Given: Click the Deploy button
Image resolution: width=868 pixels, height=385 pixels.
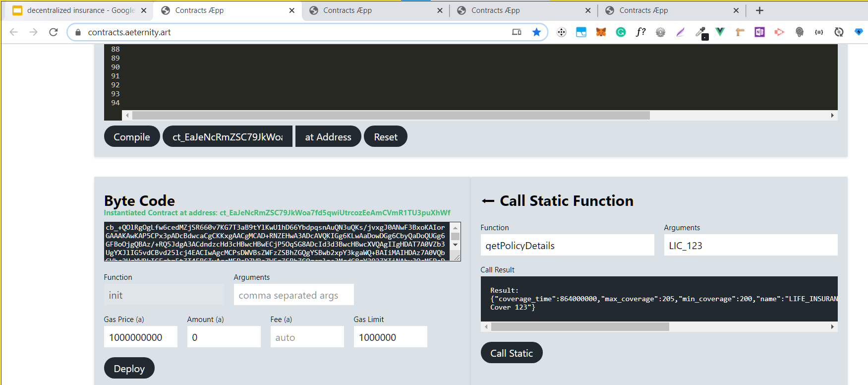Looking at the screenshot, I should tap(129, 368).
